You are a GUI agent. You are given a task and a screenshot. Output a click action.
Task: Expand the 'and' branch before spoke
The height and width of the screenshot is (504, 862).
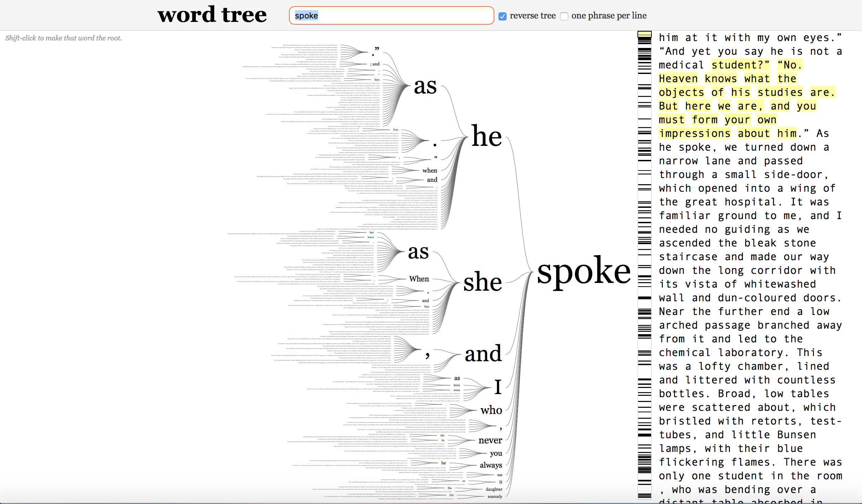pyautogui.click(x=483, y=353)
